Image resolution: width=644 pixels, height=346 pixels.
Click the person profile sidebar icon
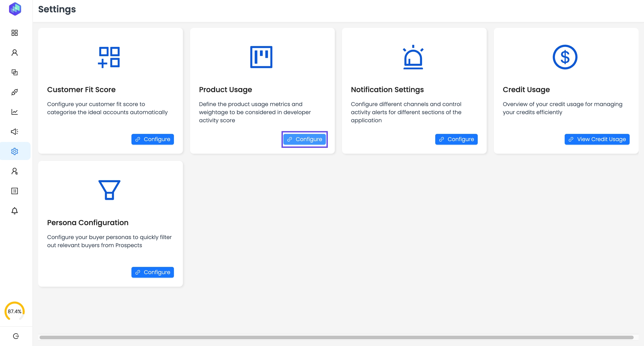15,53
